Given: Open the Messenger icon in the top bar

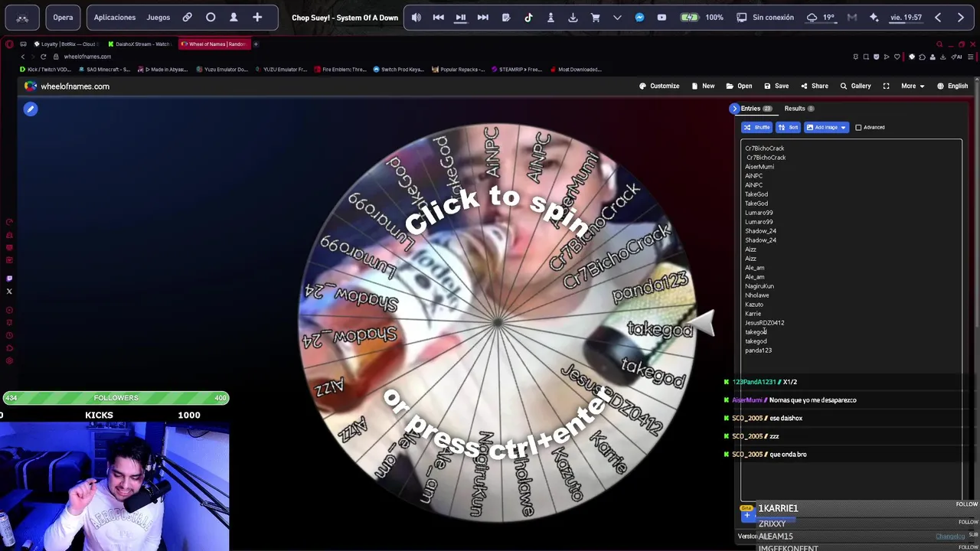Looking at the screenshot, I should point(639,18).
